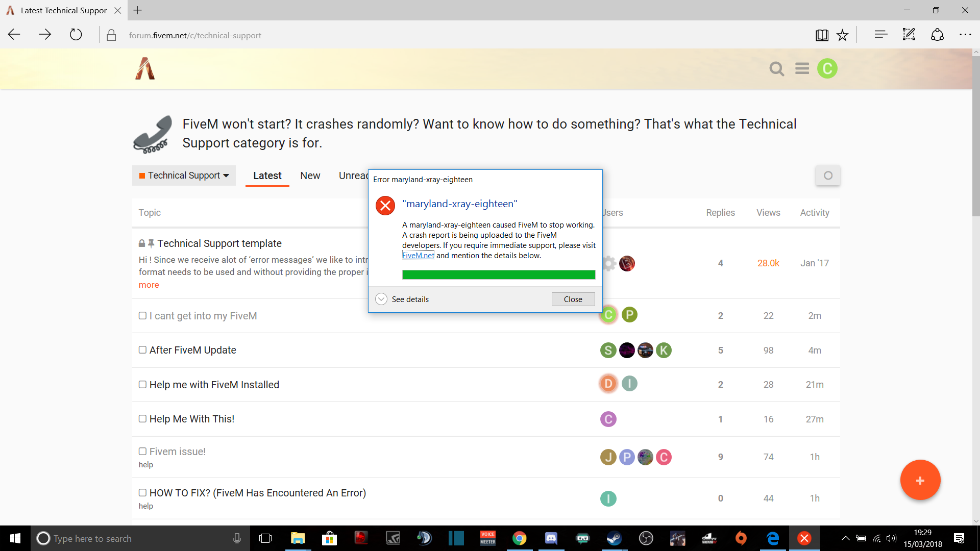
Task: Sort by Replies column header
Action: click(720, 213)
